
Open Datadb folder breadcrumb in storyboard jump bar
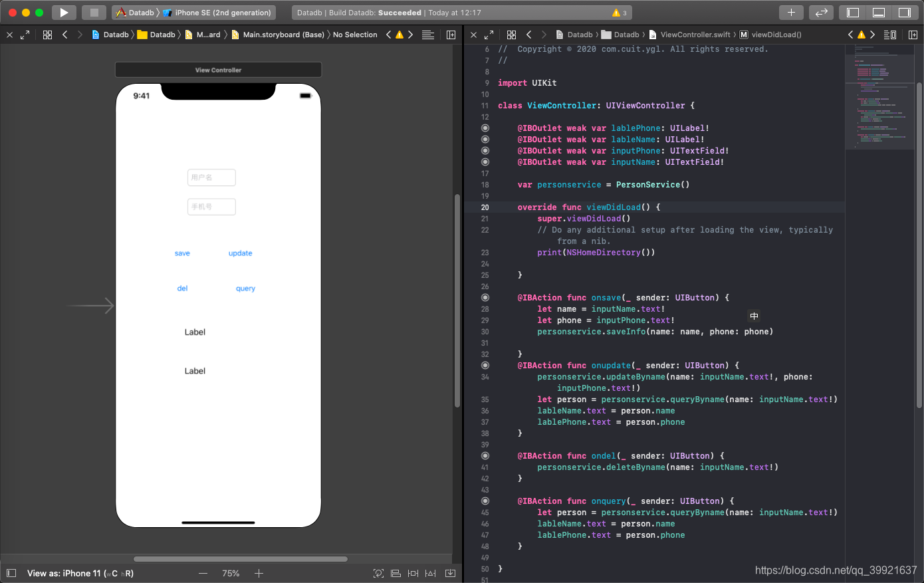[x=156, y=35]
